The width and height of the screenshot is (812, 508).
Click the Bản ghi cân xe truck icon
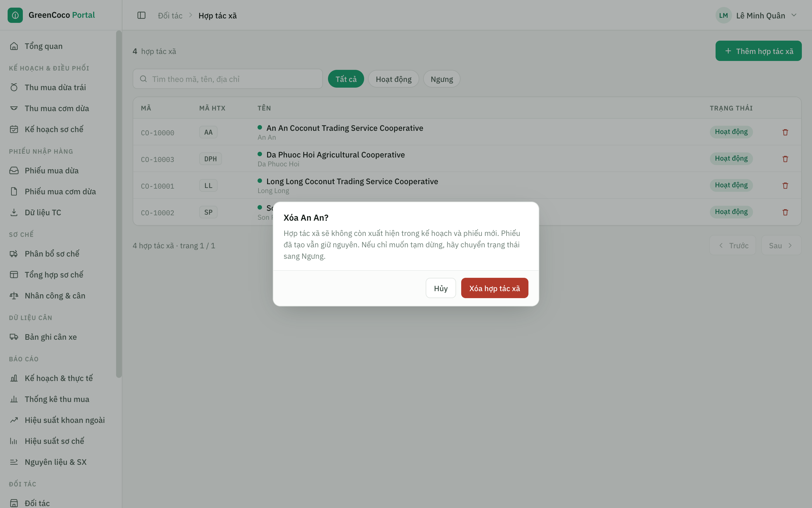pos(14,337)
